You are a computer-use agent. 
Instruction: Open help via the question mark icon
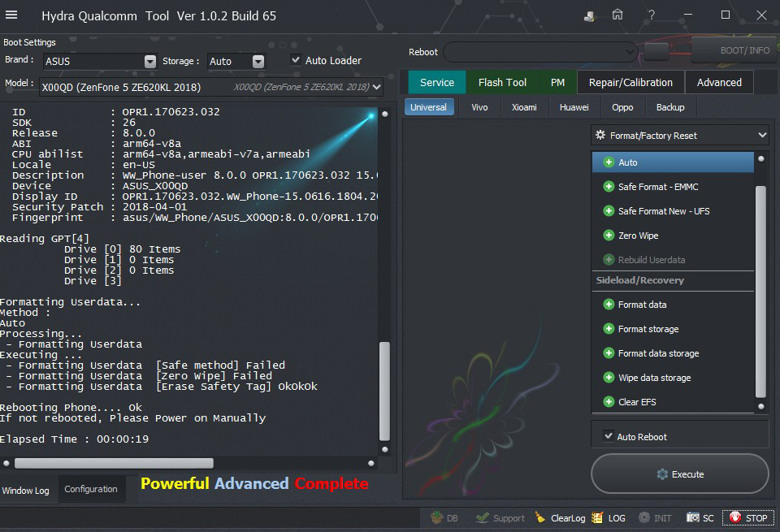coord(652,15)
